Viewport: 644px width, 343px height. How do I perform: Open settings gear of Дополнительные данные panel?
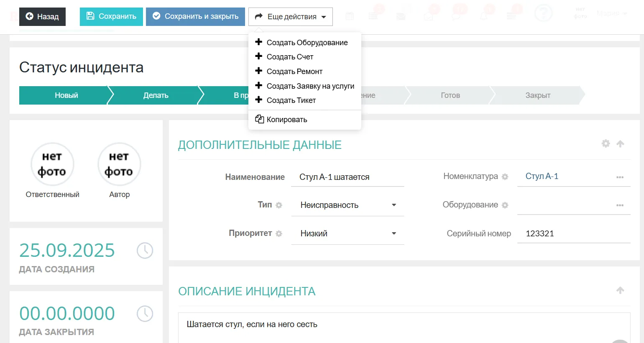click(606, 143)
